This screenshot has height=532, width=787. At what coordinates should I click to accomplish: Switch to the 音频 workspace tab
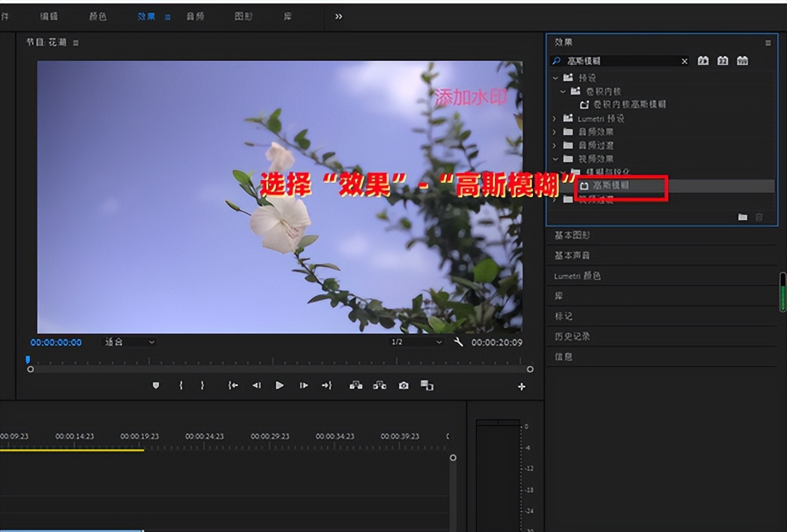click(x=195, y=17)
